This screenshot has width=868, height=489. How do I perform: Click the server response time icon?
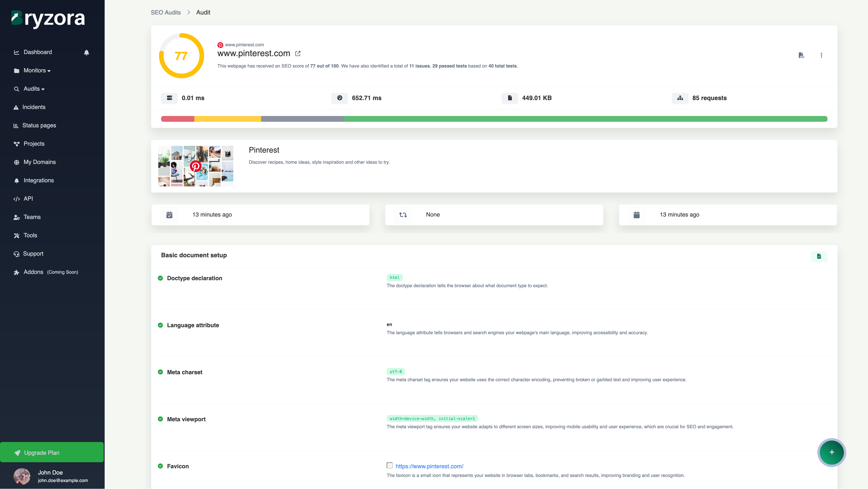pos(170,98)
